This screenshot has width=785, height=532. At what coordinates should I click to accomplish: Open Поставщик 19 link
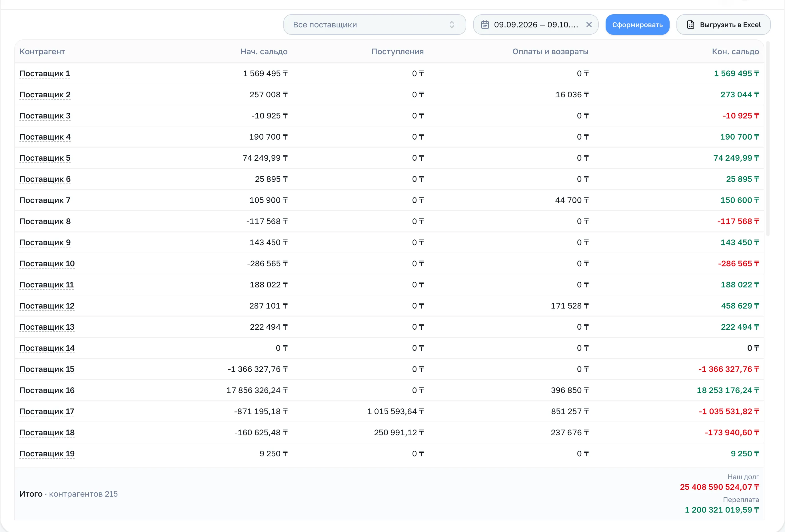click(47, 454)
